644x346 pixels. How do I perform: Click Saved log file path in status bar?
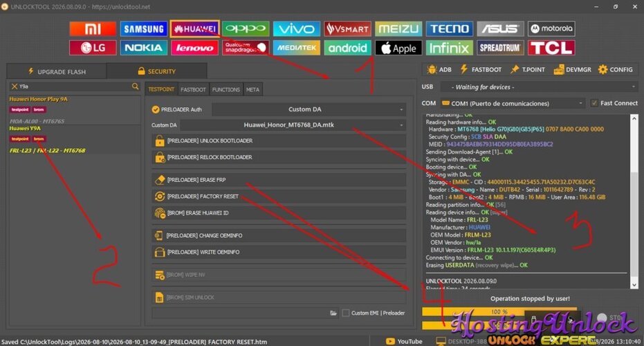(134, 342)
